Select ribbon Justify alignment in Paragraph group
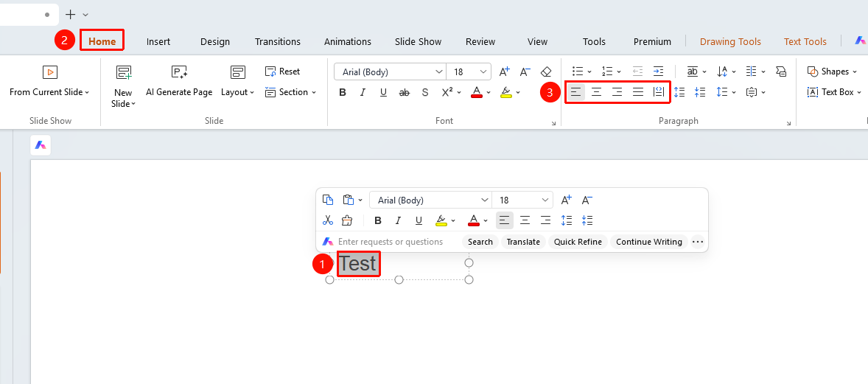Image resolution: width=868 pixels, height=384 pixels. [x=637, y=92]
